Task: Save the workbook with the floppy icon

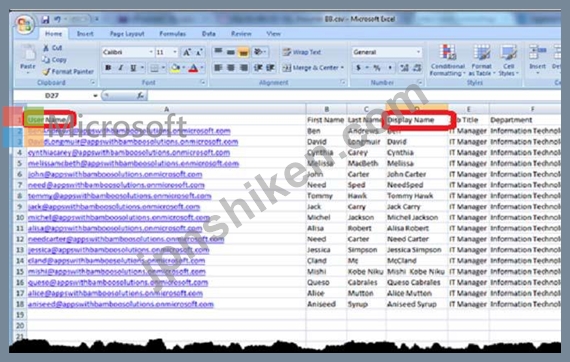Action: click(x=45, y=19)
